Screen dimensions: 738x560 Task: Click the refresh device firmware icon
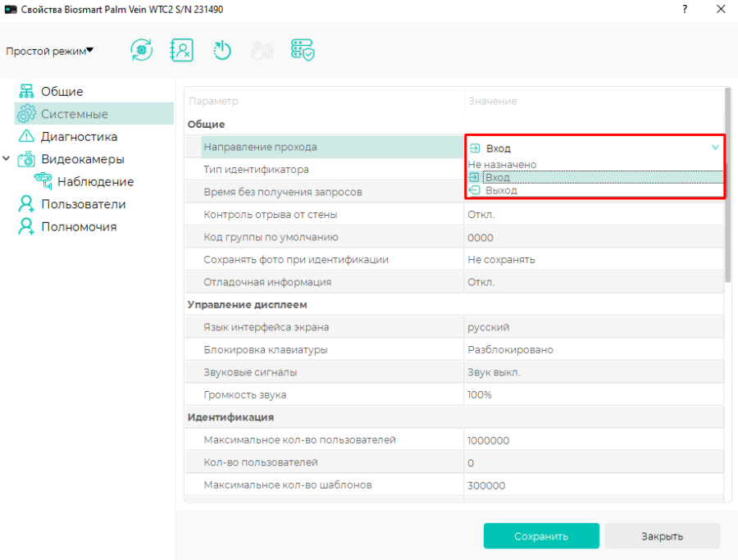(142, 50)
